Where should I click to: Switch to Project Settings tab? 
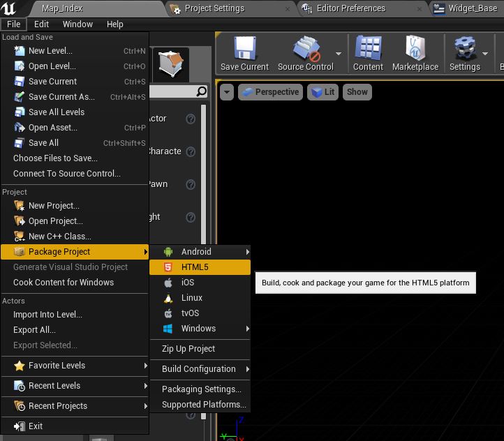231,8
